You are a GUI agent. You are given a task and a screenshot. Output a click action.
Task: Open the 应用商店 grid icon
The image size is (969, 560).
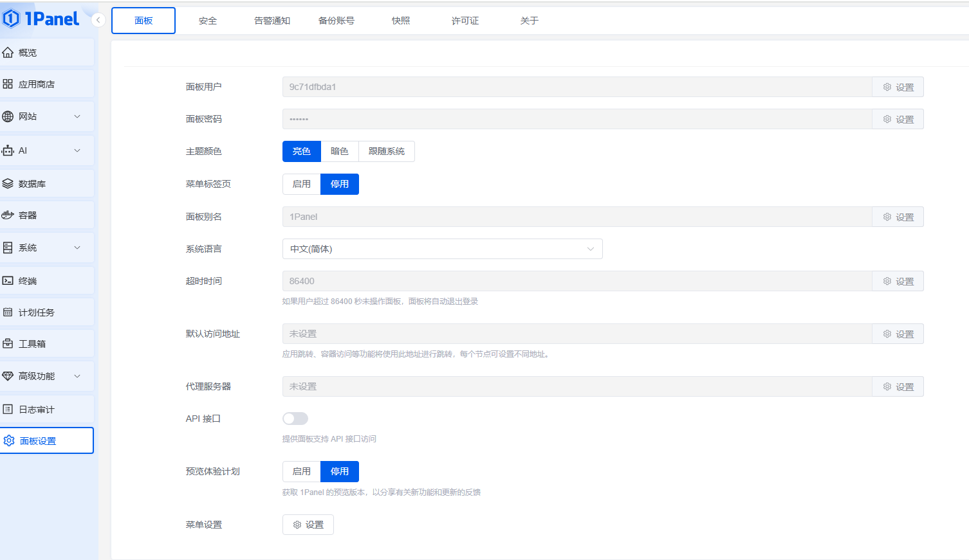tap(8, 84)
